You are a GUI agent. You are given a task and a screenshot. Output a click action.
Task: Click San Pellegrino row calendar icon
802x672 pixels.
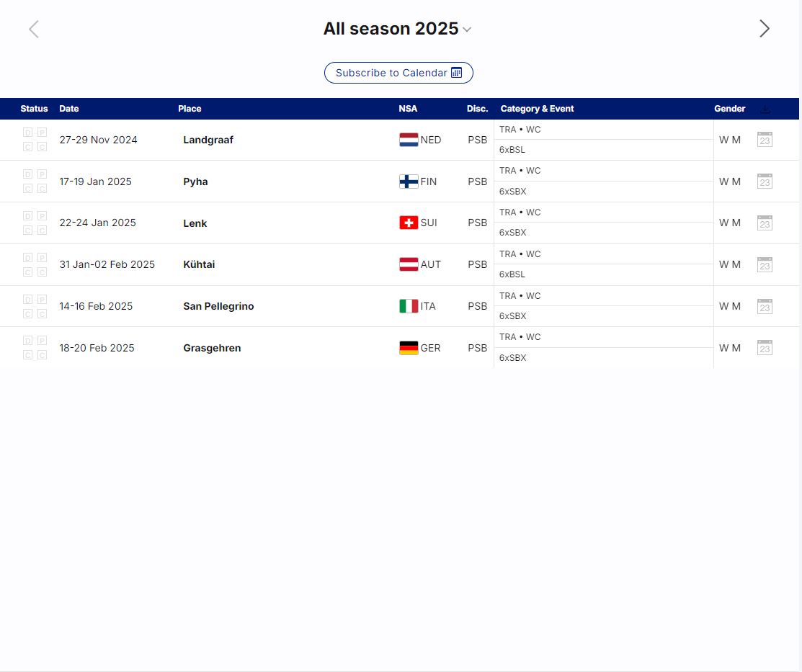pyautogui.click(x=765, y=307)
